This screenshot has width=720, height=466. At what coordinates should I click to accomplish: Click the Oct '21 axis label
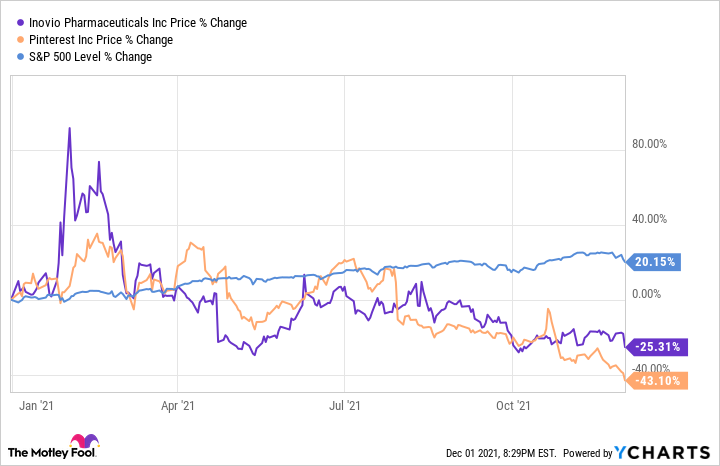coord(512,404)
